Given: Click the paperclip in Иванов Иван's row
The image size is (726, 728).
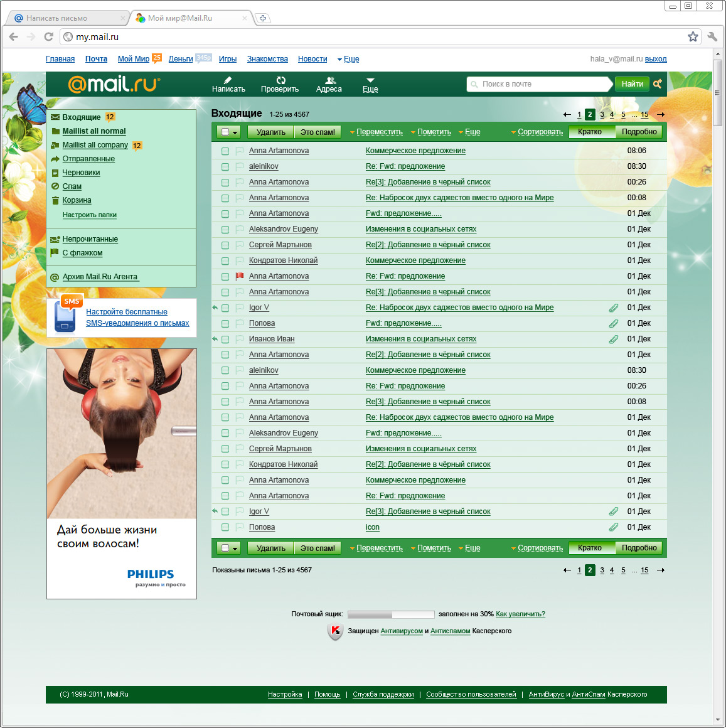Looking at the screenshot, I should [613, 339].
